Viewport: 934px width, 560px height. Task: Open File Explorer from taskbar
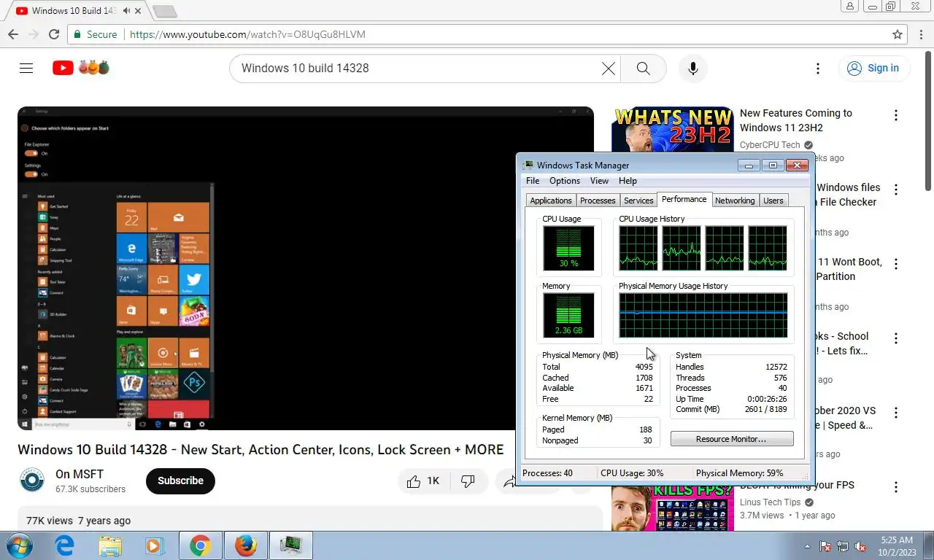[x=110, y=545]
